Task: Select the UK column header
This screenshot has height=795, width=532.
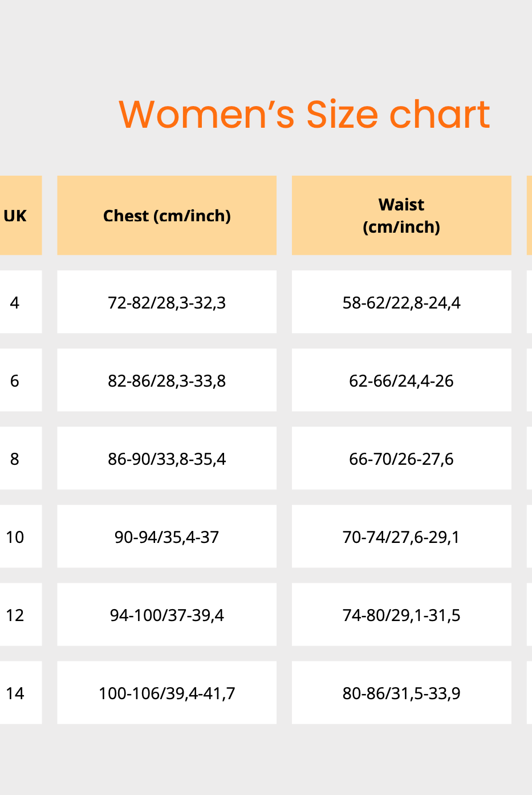Action: pyautogui.click(x=15, y=216)
